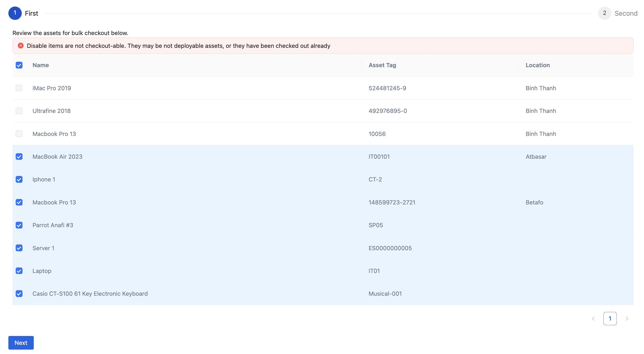Go to next page arrow
The image size is (644, 354).
[627, 318]
